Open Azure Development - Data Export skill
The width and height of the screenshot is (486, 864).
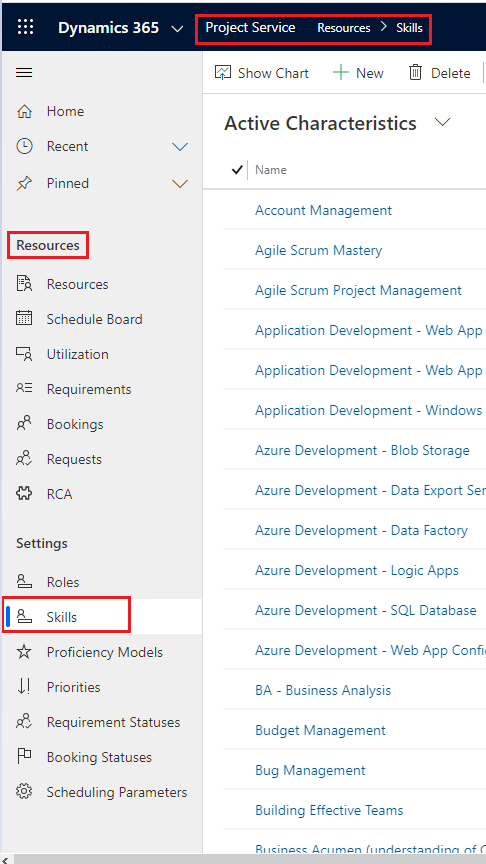click(x=370, y=490)
